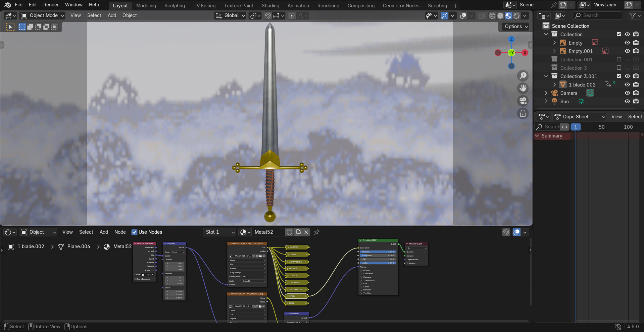The height and width of the screenshot is (332, 644).
Task: Switch to the Shading workspace tab
Action: (270, 6)
